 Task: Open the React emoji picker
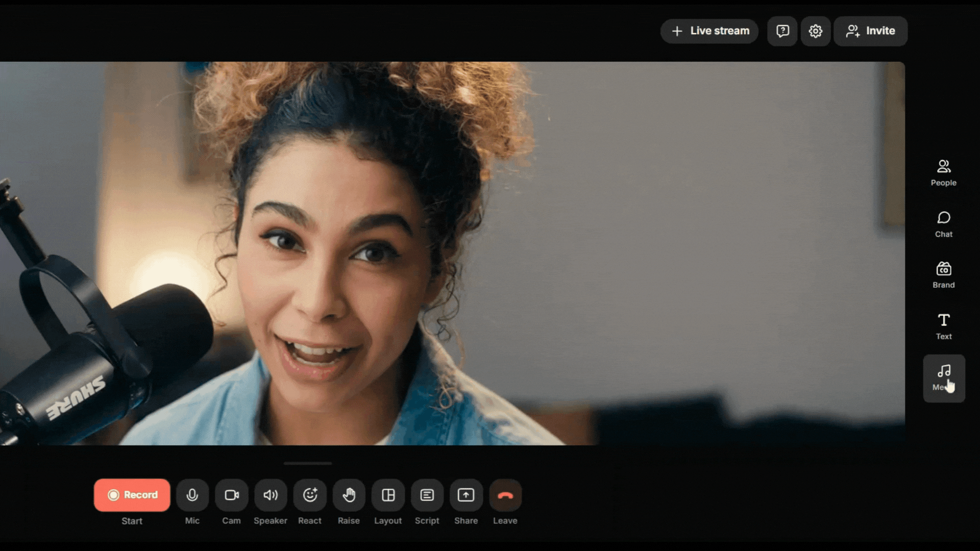coord(310,495)
